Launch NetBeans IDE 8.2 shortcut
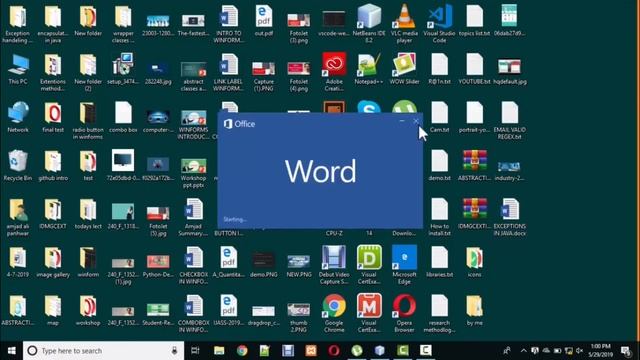 click(369, 23)
